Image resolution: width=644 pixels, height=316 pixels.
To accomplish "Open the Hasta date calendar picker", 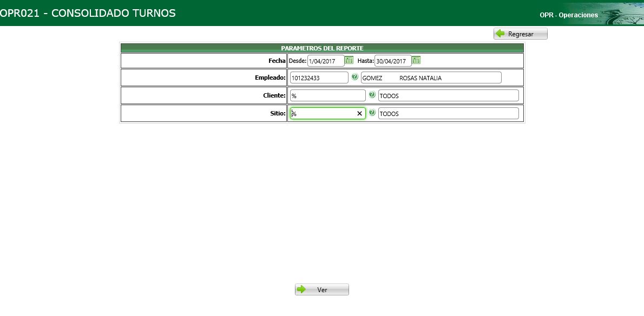I will (x=416, y=60).
